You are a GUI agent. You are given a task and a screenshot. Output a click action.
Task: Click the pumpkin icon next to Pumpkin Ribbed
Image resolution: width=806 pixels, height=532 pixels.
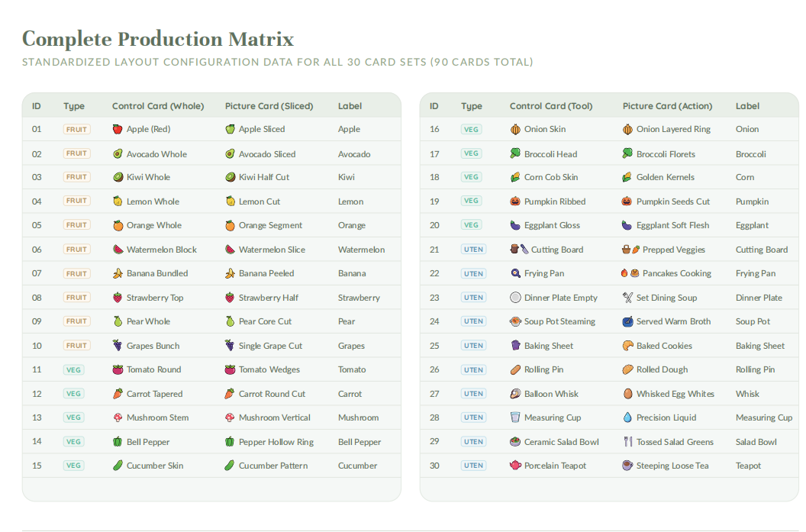(515, 202)
